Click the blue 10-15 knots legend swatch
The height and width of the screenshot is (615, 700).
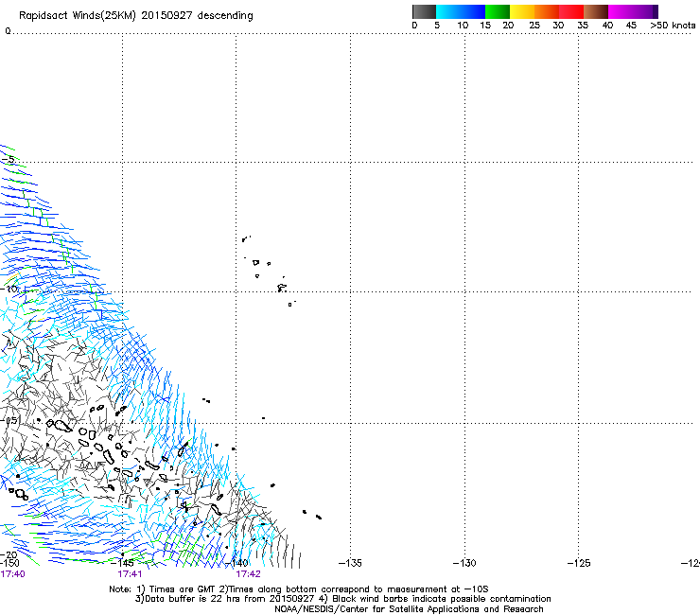(x=473, y=11)
